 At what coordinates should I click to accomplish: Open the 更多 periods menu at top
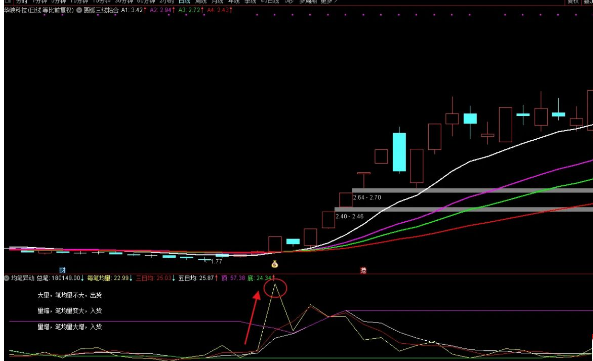328,2
